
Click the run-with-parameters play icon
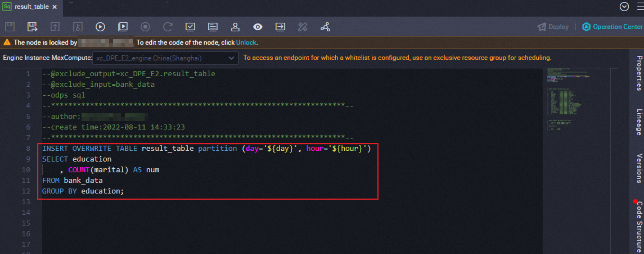123,27
